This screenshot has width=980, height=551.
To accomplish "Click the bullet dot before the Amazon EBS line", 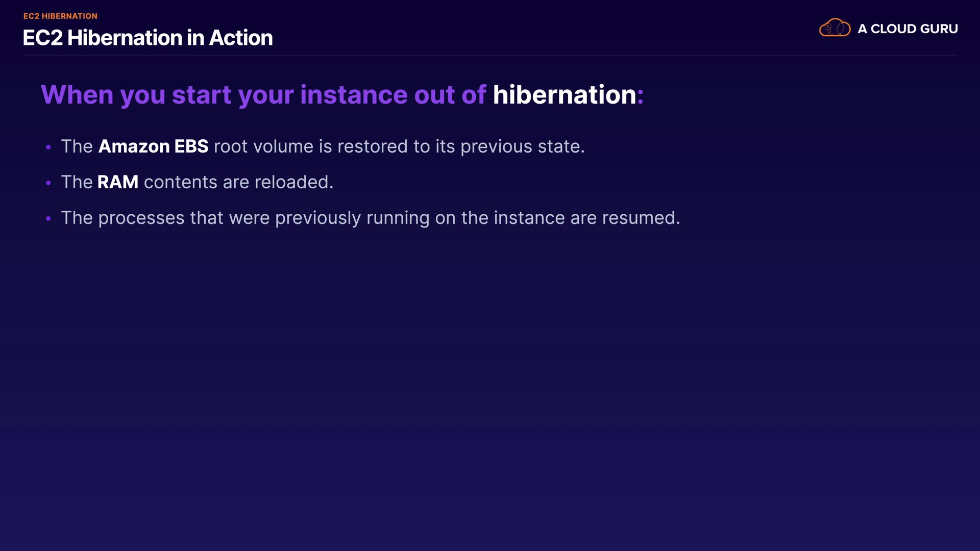I will pyautogui.click(x=48, y=147).
